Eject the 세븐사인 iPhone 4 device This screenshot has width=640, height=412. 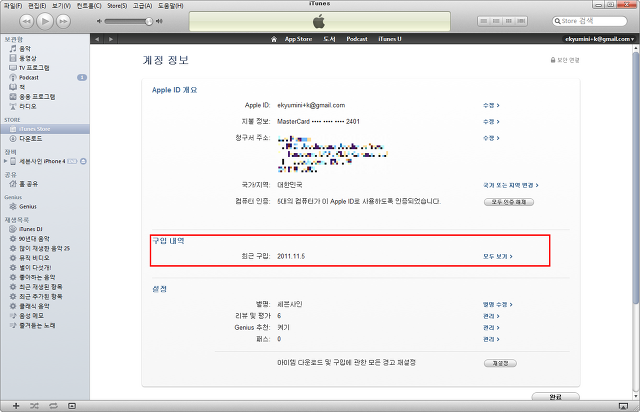click(x=83, y=161)
